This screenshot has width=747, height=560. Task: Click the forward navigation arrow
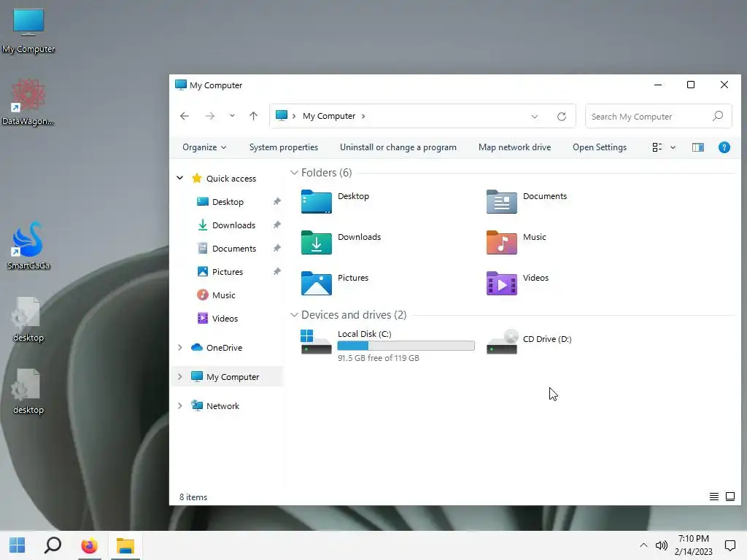pos(209,116)
